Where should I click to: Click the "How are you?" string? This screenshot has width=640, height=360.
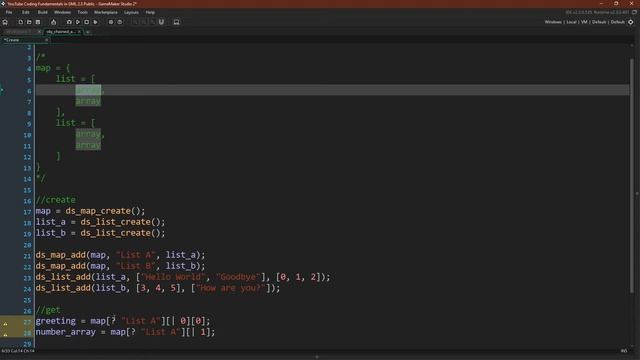click(x=231, y=288)
